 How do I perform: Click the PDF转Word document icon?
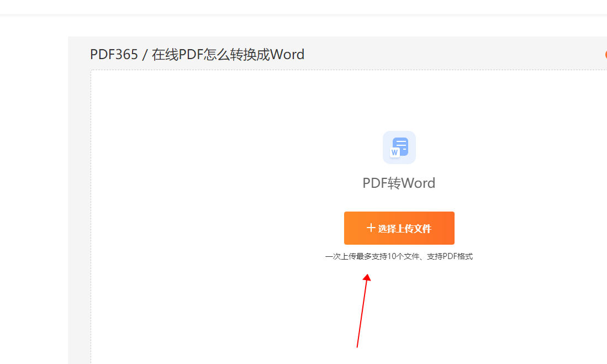tap(399, 147)
